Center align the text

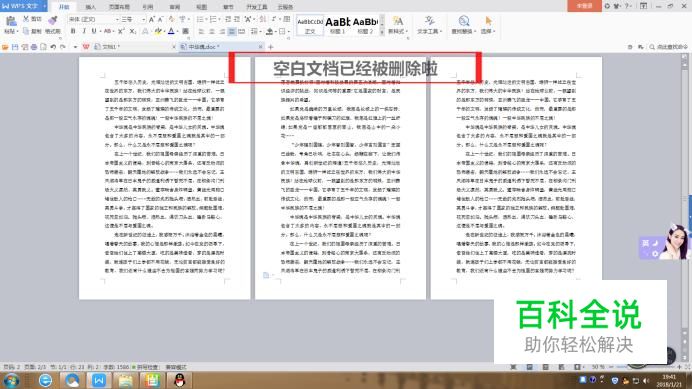coord(212,32)
